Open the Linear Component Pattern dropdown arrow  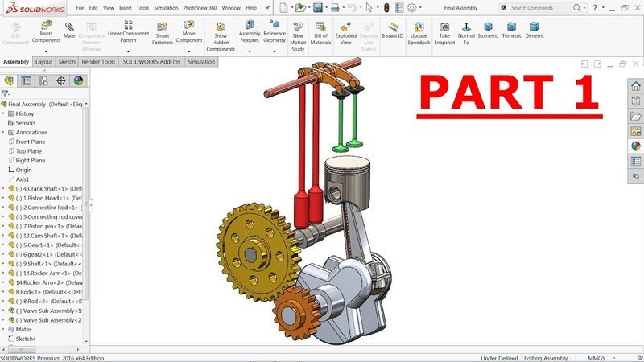pyautogui.click(x=128, y=51)
